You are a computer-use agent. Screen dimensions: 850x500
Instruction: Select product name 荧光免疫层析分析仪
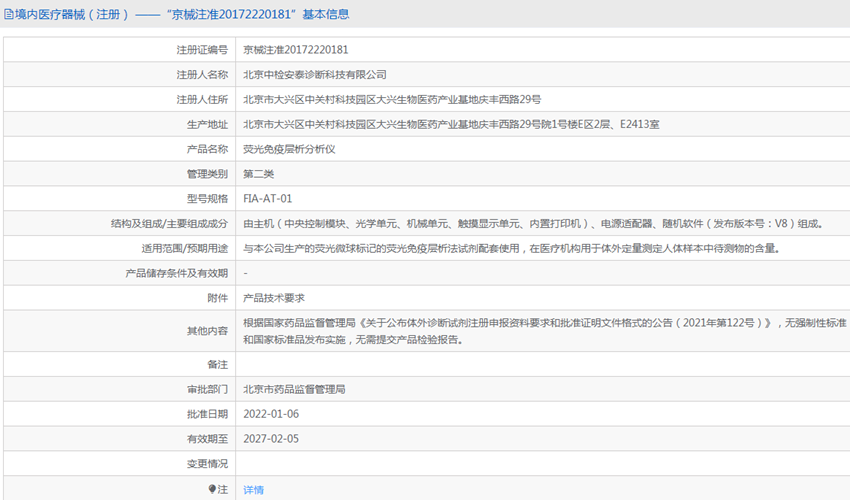289,149
